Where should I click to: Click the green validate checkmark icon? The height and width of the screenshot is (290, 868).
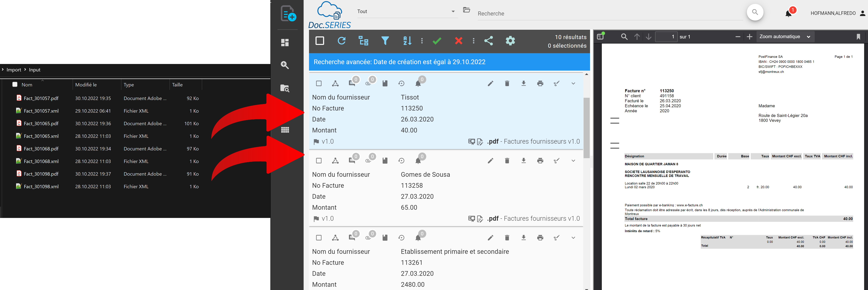(437, 41)
